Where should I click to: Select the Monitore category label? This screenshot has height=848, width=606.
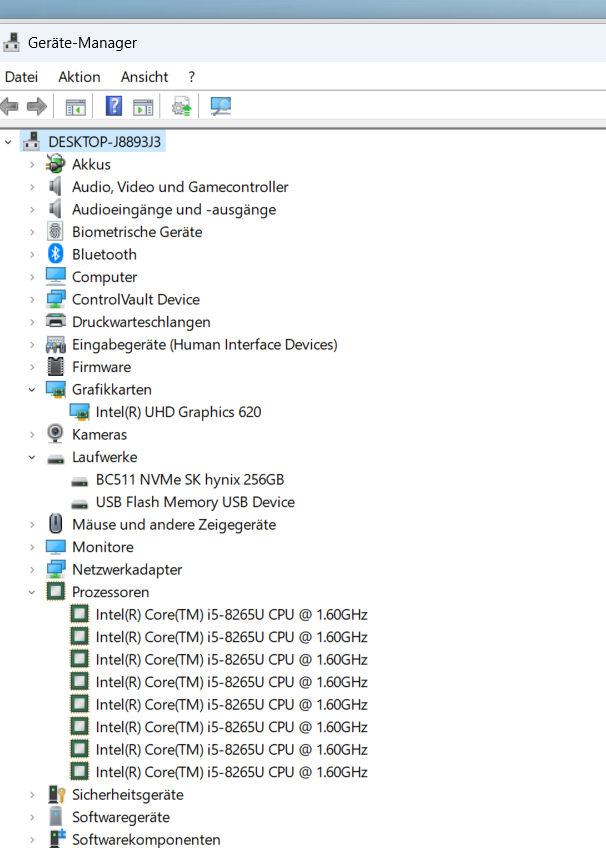coord(103,547)
